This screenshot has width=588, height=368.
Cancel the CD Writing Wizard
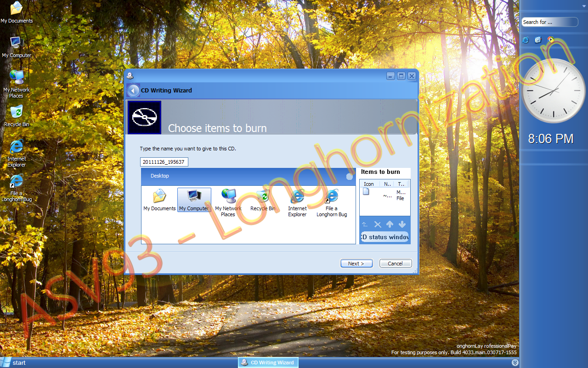[396, 263]
